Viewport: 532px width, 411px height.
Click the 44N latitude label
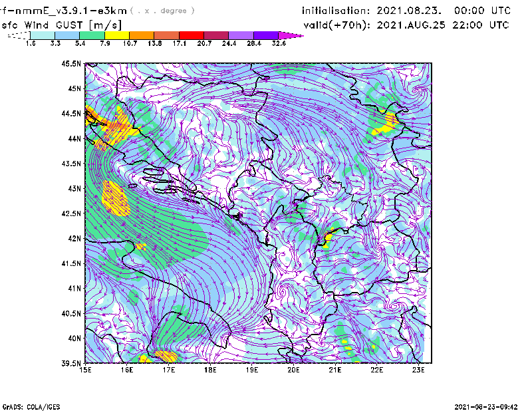(74, 138)
